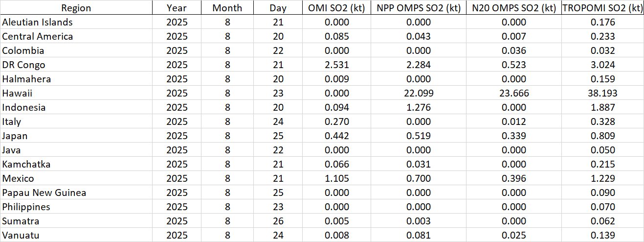Select Mexico's OMI value 1.105
Screen dimensions: 644x242
[x=337, y=178]
